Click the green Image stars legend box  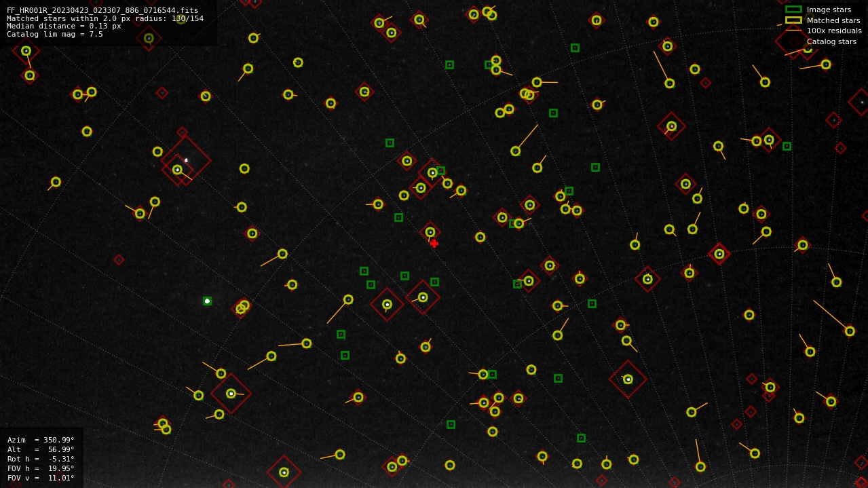[x=793, y=10]
